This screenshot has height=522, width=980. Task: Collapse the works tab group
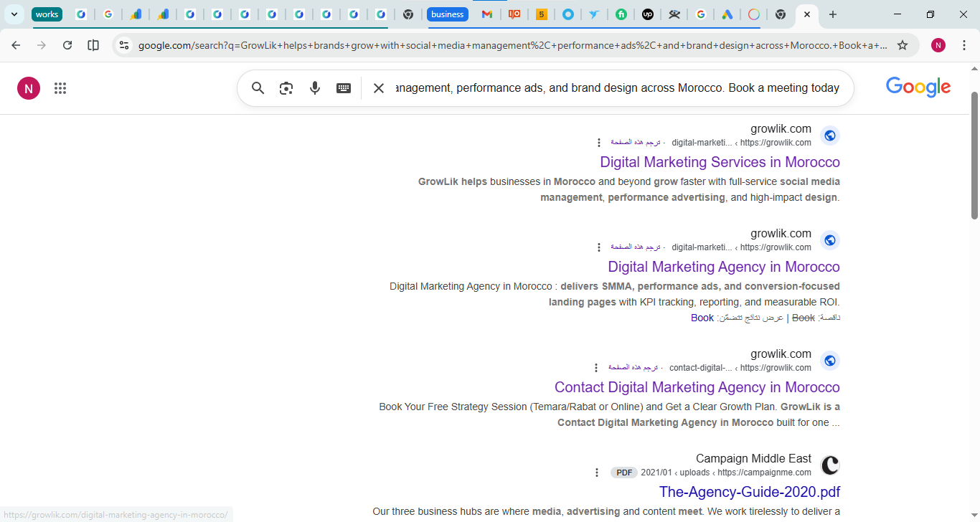click(x=47, y=14)
